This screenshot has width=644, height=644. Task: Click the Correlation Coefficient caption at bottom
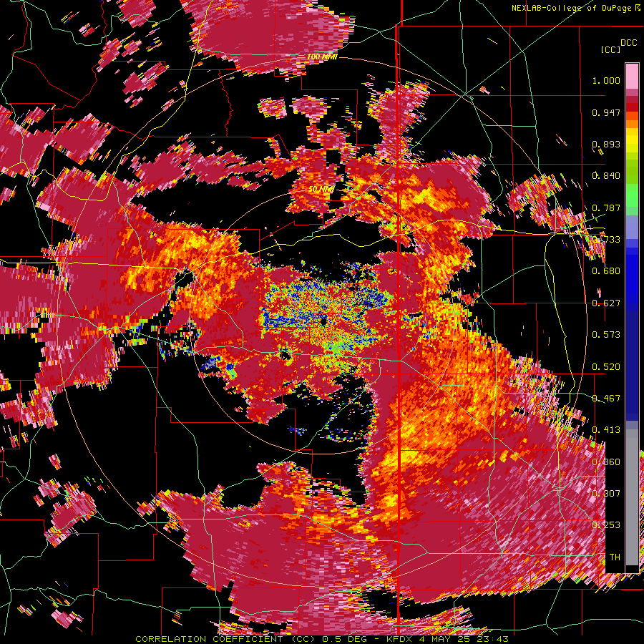[322, 639]
